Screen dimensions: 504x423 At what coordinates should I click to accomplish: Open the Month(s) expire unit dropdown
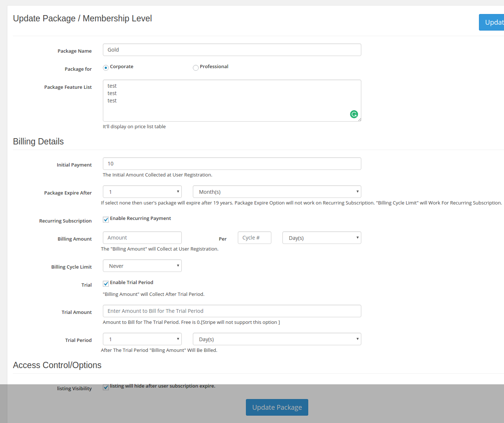(x=277, y=192)
